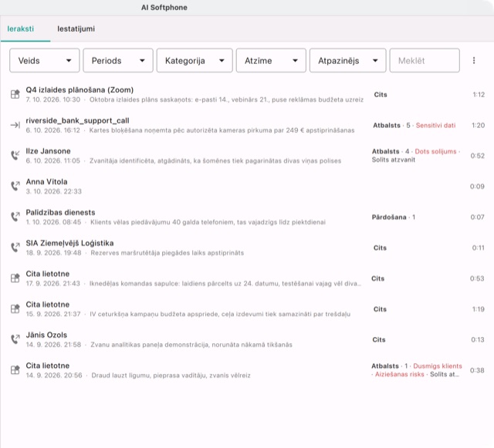Open the Atzīme filter dropdown

coord(271,60)
